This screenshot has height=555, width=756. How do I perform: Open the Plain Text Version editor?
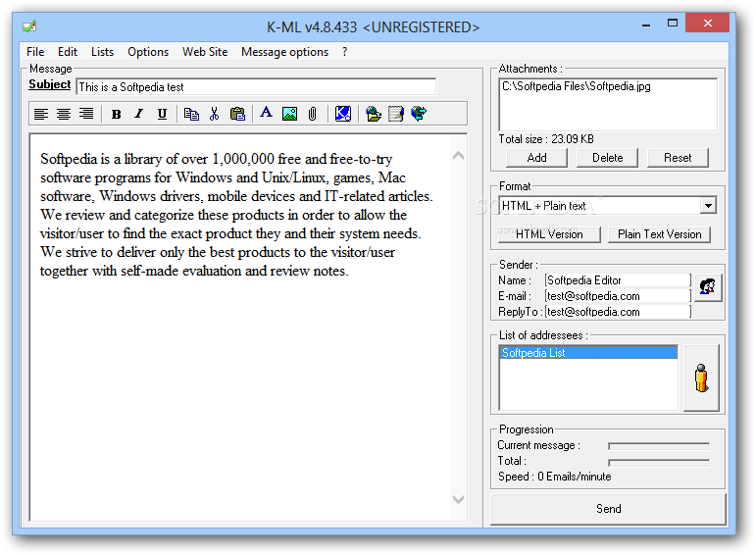coord(659,234)
